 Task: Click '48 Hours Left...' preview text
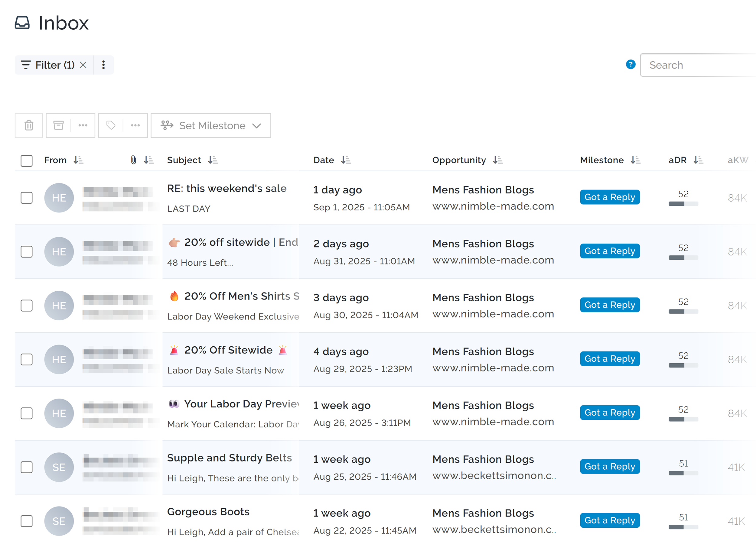(200, 263)
